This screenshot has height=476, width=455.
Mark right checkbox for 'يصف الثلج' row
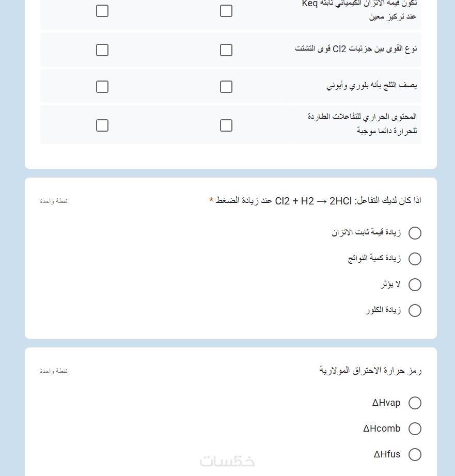point(226,87)
